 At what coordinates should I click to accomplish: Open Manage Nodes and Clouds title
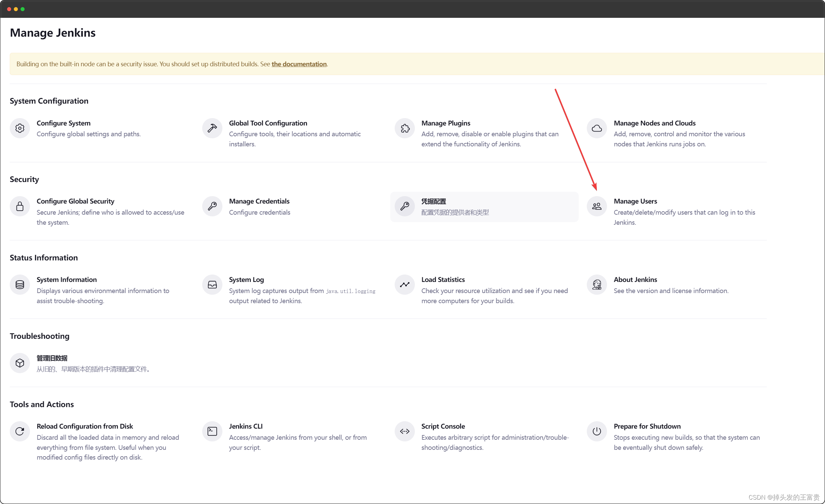pos(654,123)
